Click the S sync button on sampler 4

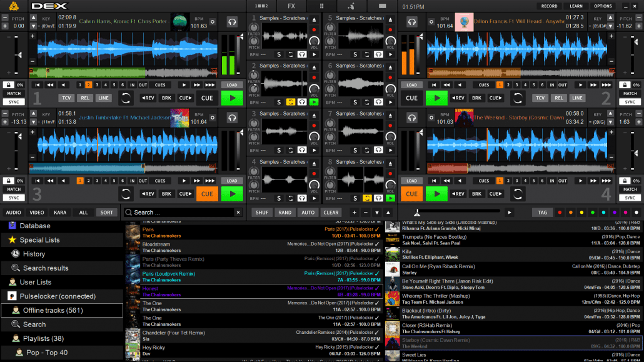coord(279,198)
